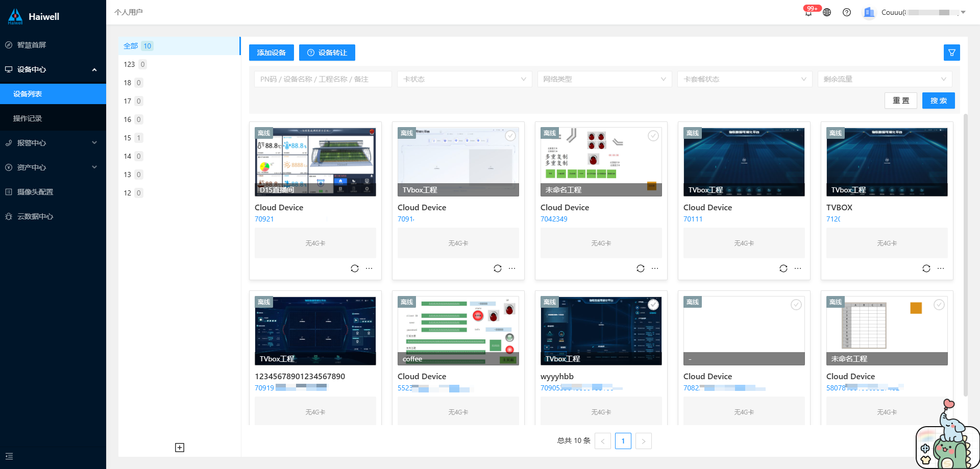Collapse the sidebar menu icon
This screenshot has height=469, width=980.
9,456
